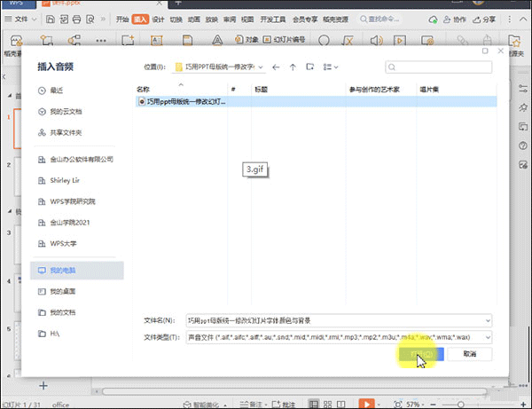The height and width of the screenshot is (409, 532).
Task: Expand the file type dropdown arrow
Action: [x=488, y=337]
